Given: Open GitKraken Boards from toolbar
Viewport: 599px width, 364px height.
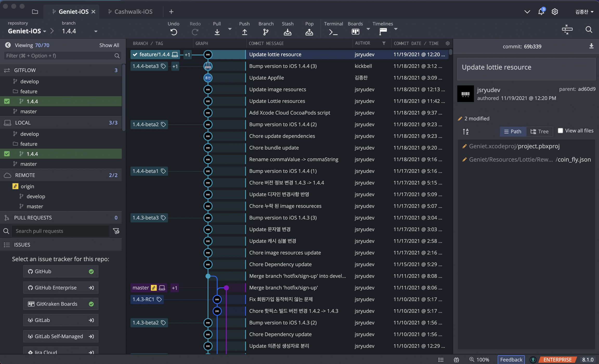Looking at the screenshot, I should click(x=355, y=32).
